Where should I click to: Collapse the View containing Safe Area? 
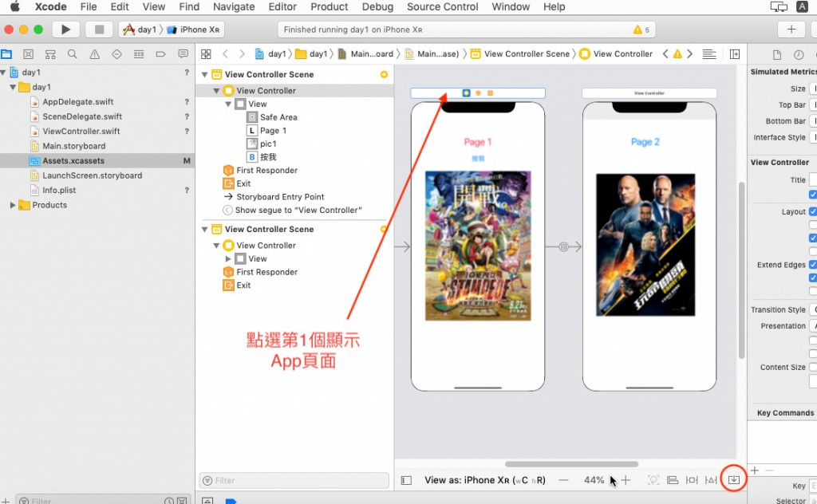228,104
